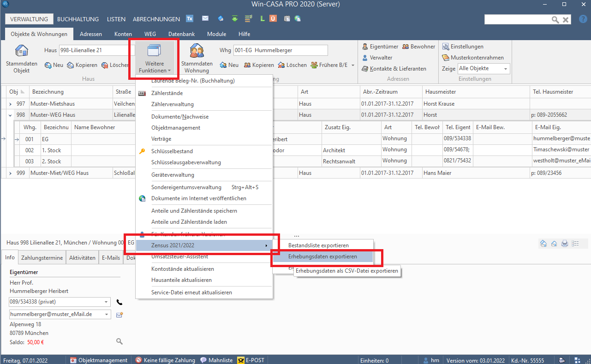591x364 pixels.
Task: Switch to the Datenbank ribbon tab
Action: pos(181,34)
